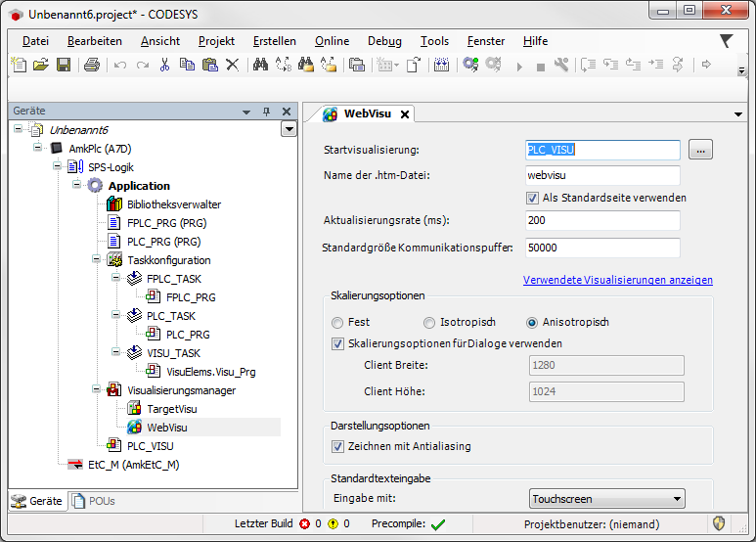
Task: Click the Find binoculars icon
Action: (261, 65)
